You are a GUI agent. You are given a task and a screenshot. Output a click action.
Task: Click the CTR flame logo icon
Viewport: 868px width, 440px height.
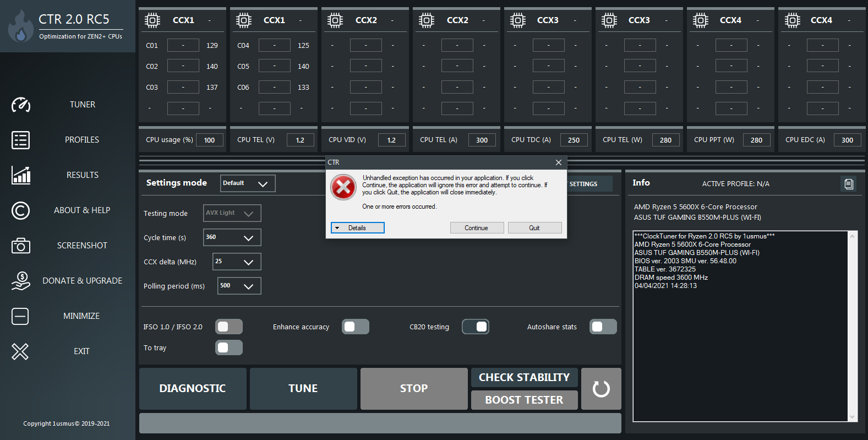[21, 26]
